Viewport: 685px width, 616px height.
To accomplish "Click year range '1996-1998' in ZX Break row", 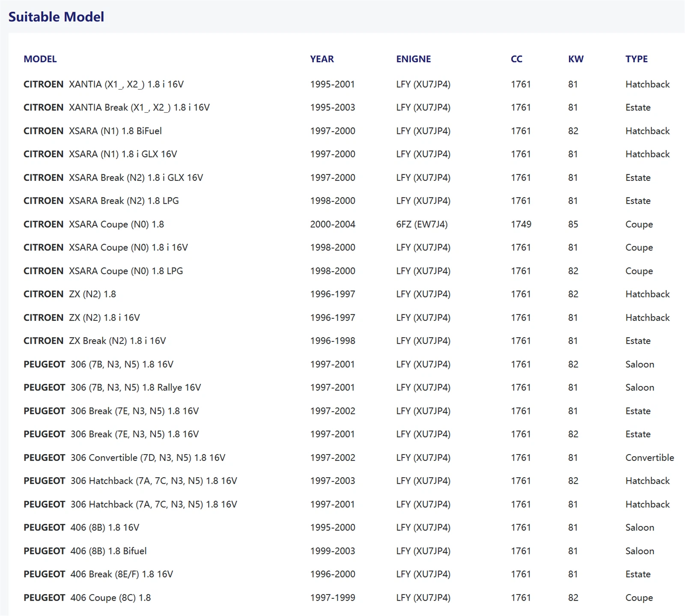I will [333, 341].
